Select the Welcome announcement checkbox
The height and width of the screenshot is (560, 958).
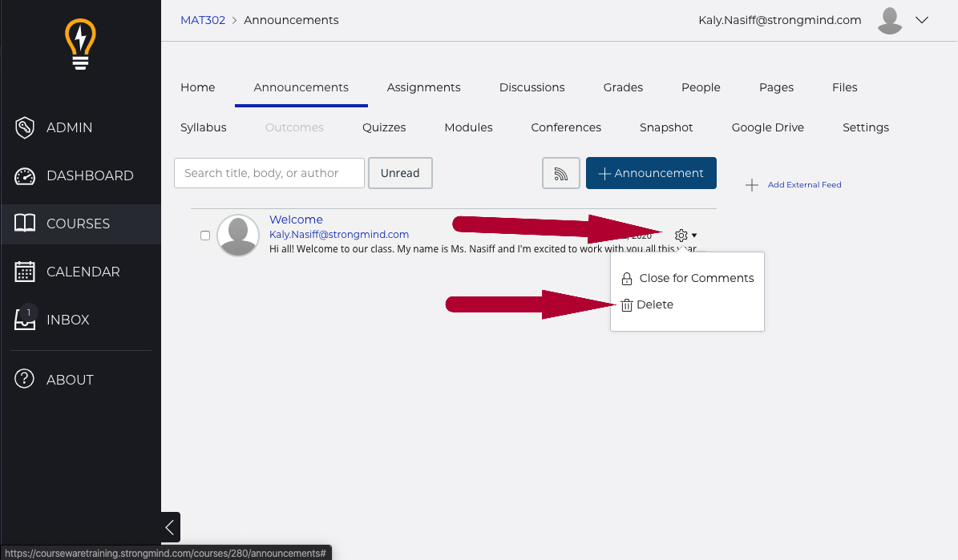205,236
